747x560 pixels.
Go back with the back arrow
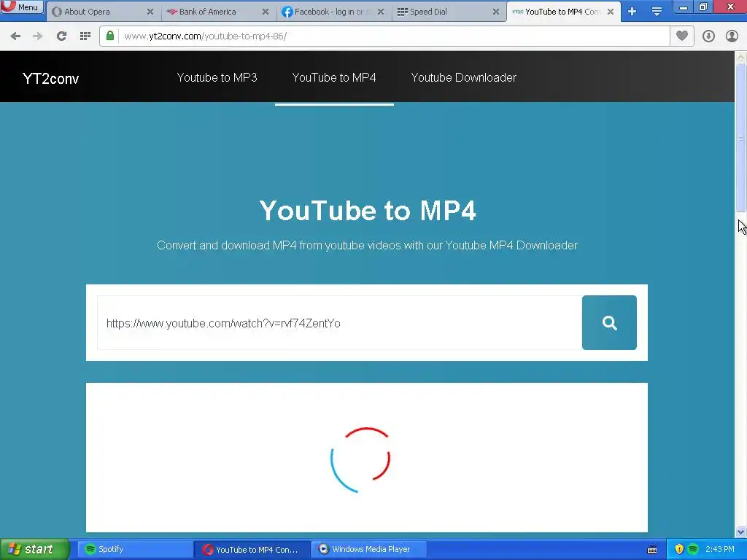tap(15, 36)
